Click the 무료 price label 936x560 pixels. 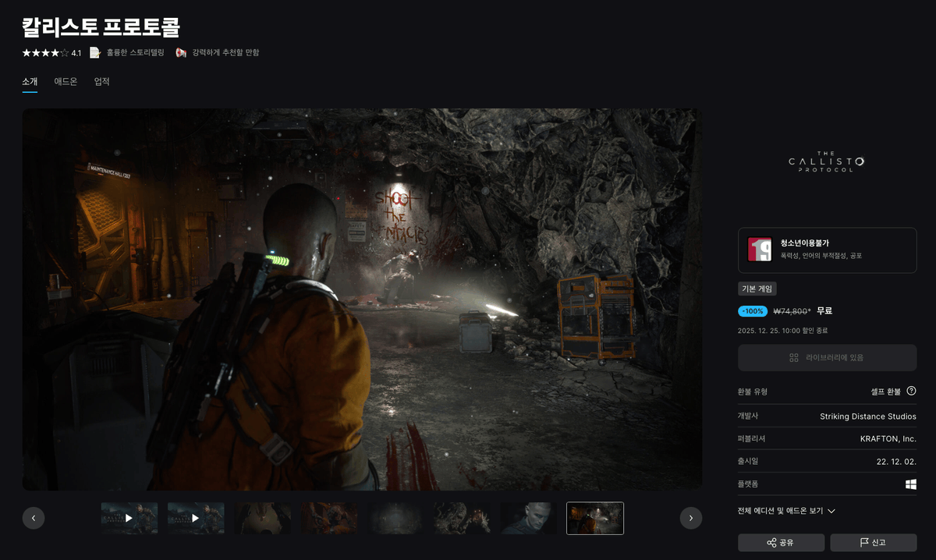824,311
